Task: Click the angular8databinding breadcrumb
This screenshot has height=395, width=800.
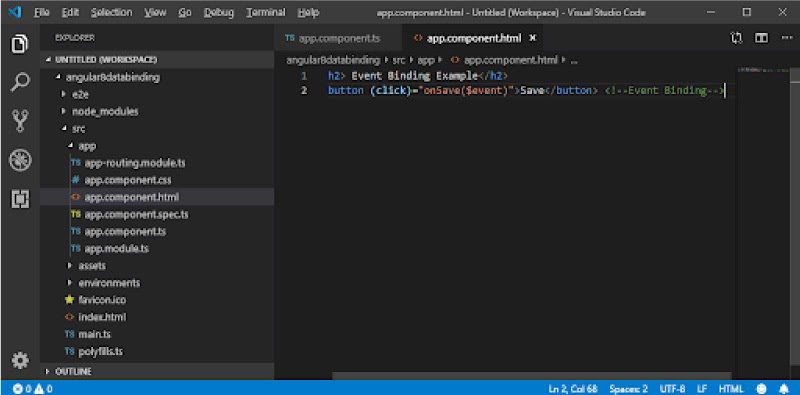Action: [333, 60]
